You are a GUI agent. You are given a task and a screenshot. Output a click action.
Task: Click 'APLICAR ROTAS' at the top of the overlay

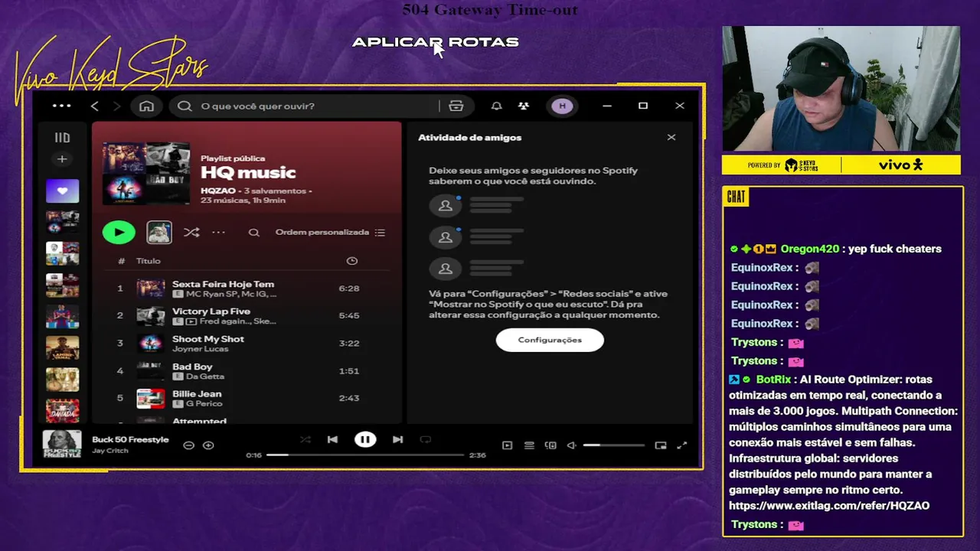[x=435, y=42]
